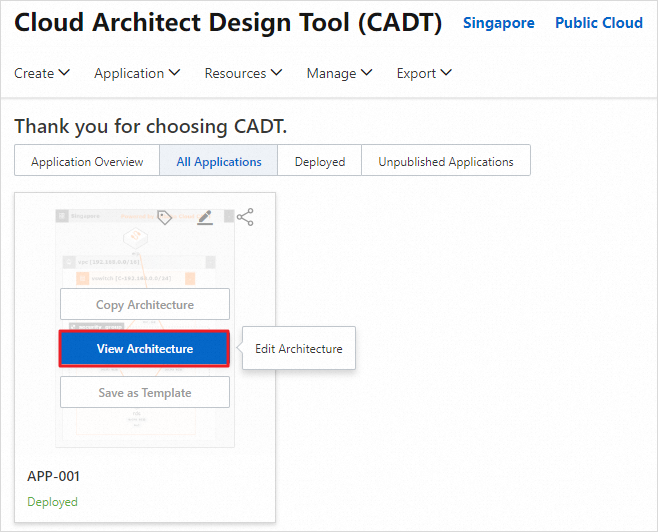Expand the Export menu

pos(424,73)
